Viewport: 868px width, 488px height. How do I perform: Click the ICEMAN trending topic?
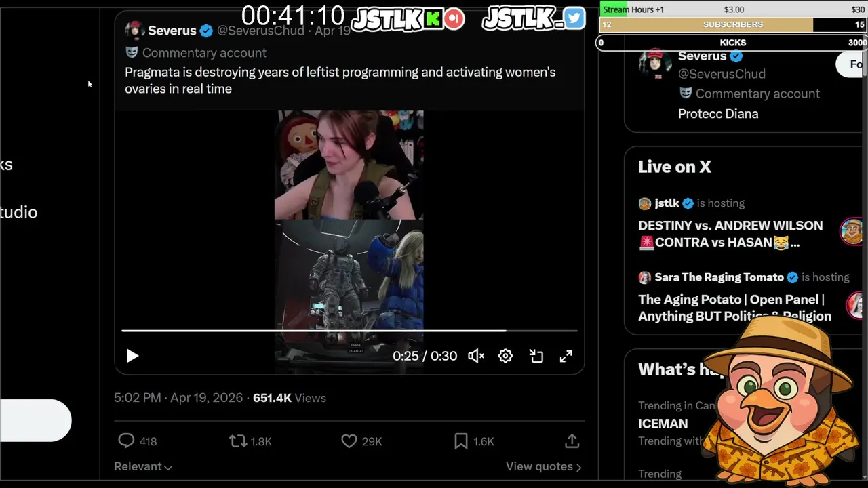tap(663, 424)
